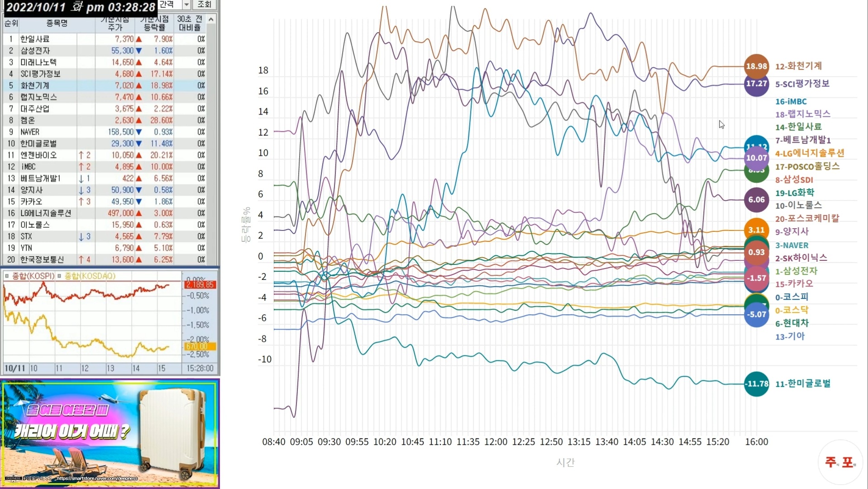Click the 6.06 dark purple value bubble
This screenshot has height=489, width=868.
coord(756,200)
